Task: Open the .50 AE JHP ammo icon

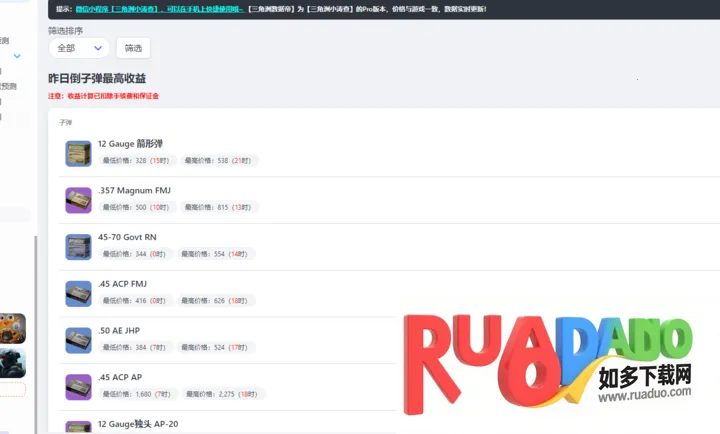Action: coord(78,340)
